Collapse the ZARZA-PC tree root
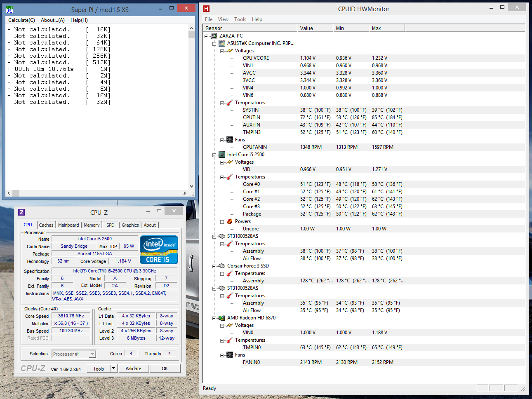 coord(206,36)
